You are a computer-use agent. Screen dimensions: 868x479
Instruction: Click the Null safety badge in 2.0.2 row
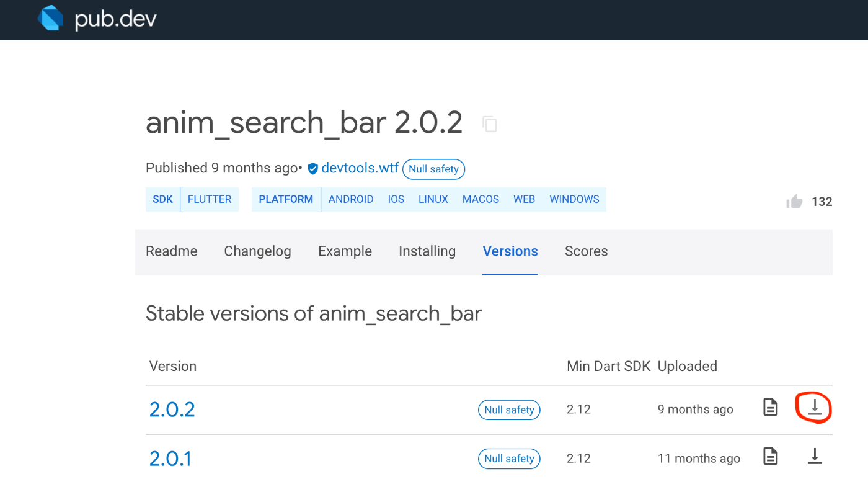pos(509,410)
